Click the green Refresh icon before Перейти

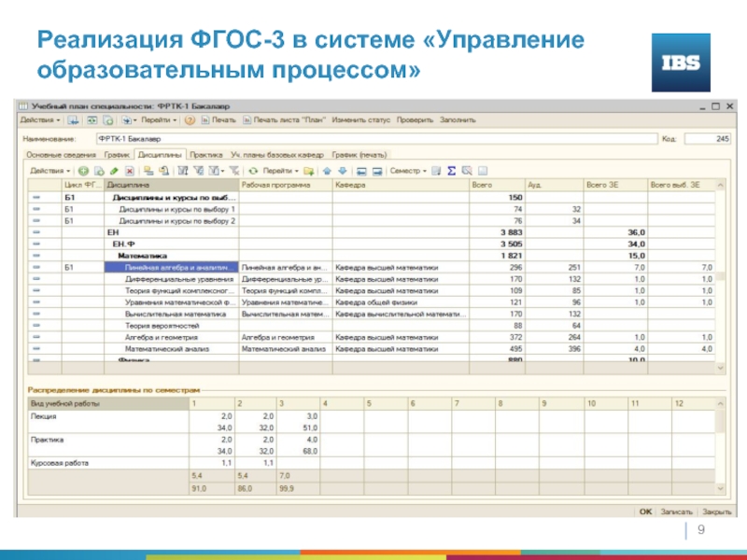tap(252, 172)
